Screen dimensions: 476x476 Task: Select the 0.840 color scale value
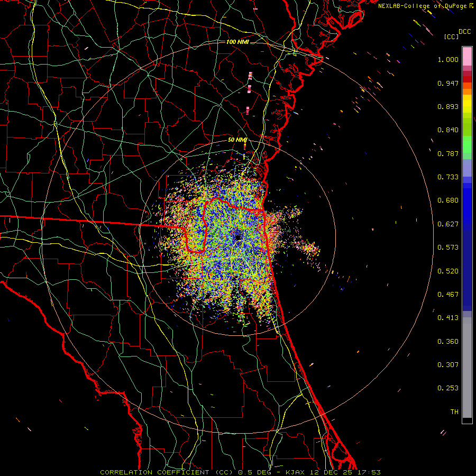click(448, 130)
